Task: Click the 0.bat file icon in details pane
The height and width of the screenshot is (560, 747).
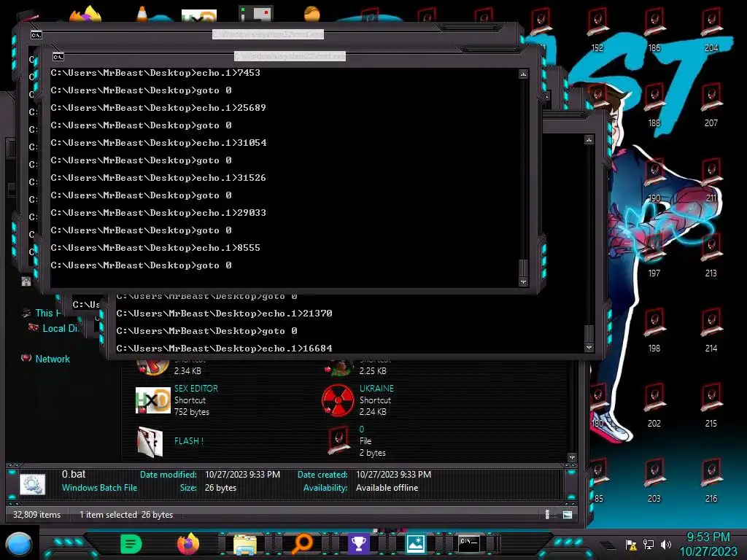Action: tap(32, 484)
